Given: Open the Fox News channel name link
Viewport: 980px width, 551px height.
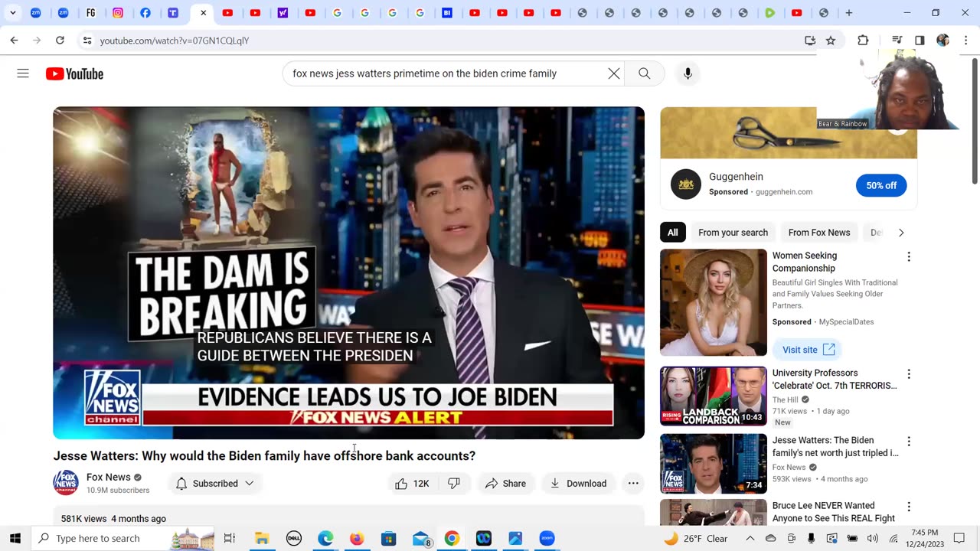Looking at the screenshot, I should click(109, 477).
